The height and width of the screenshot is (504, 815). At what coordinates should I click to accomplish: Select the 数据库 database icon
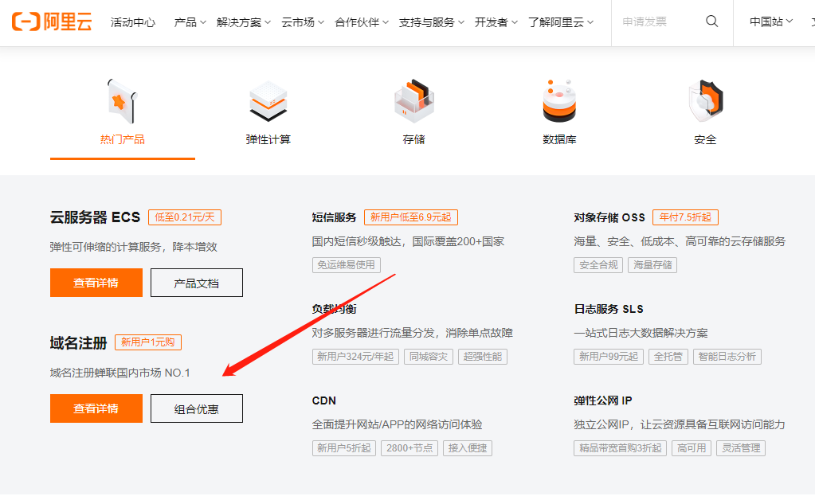(x=559, y=100)
